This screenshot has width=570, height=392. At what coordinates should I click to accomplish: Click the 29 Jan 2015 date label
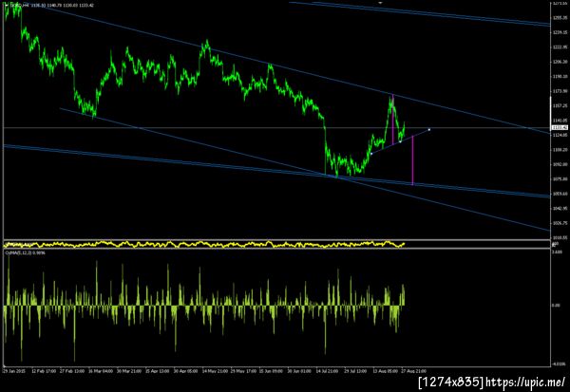(14, 371)
